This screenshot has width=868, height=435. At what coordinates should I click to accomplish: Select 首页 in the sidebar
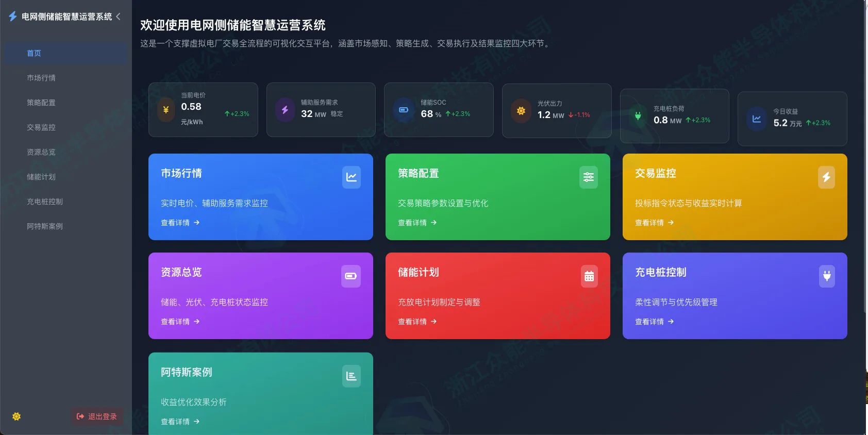click(x=34, y=53)
